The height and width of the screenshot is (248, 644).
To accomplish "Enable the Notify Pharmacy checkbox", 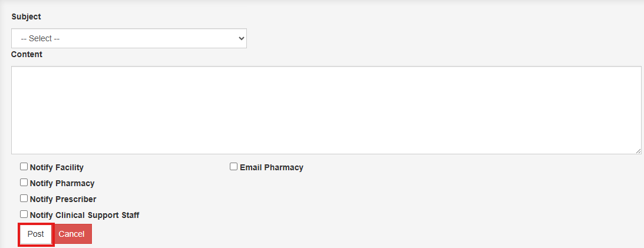I will click(24, 183).
